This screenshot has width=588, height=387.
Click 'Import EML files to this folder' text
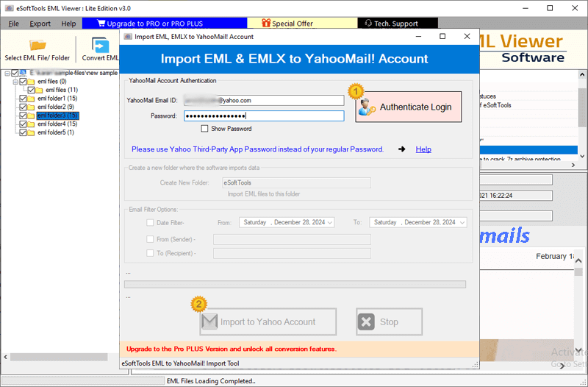(264, 194)
